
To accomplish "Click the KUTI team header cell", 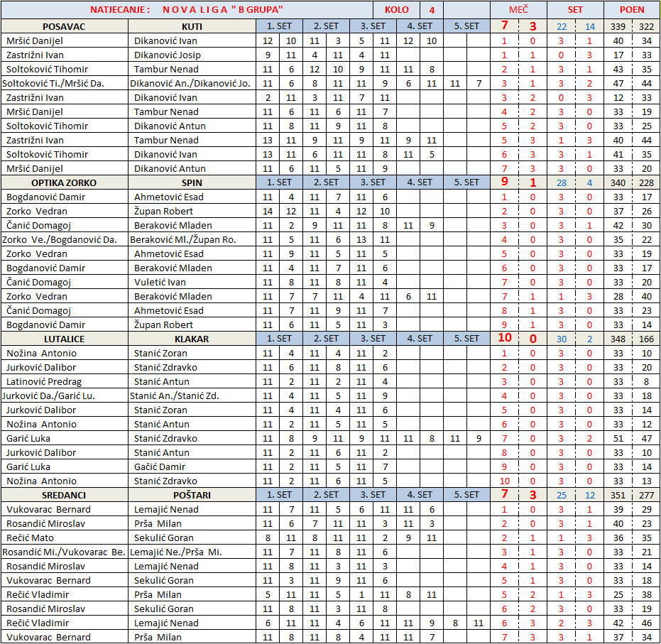I will [x=192, y=26].
